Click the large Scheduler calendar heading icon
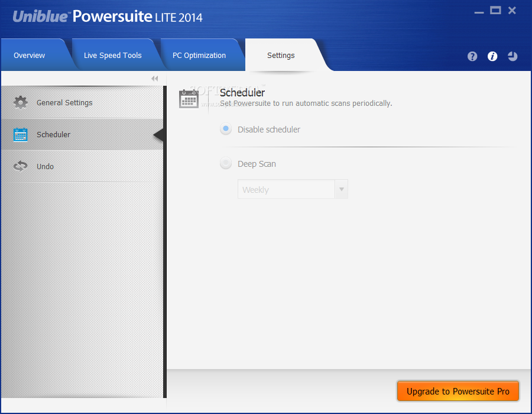The image size is (532, 414). point(189,99)
